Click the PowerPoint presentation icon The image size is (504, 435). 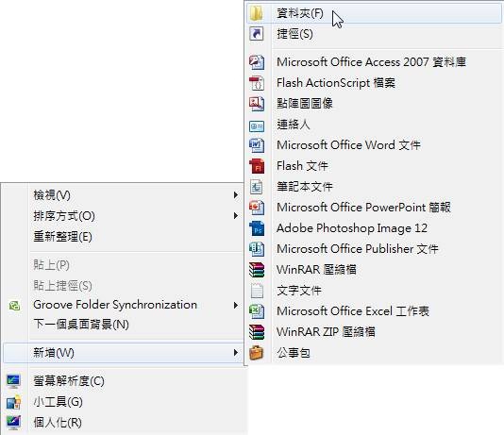point(257,208)
